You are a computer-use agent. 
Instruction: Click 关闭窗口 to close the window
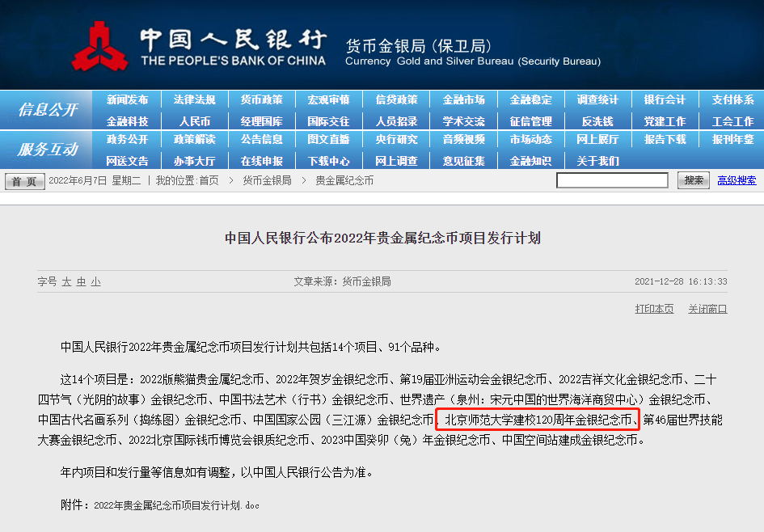[707, 309]
